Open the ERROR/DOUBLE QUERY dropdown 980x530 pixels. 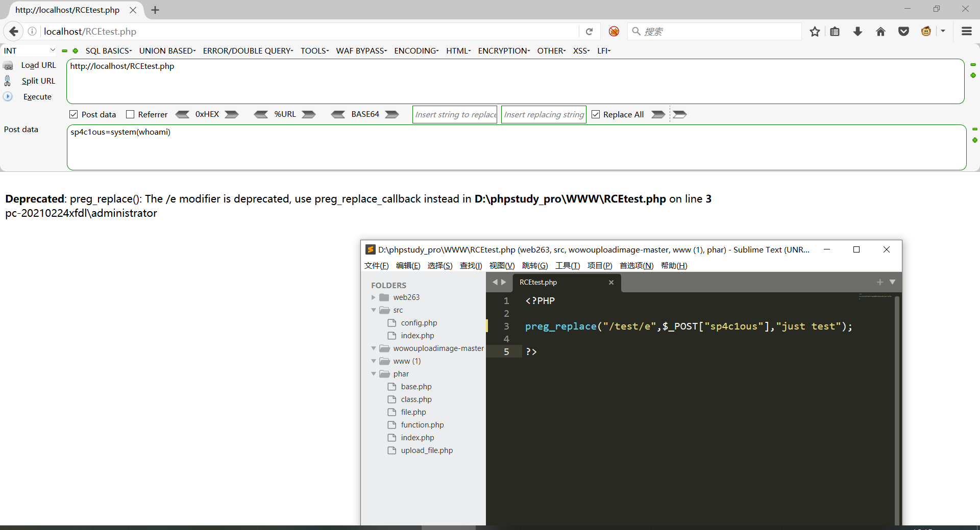tap(248, 51)
